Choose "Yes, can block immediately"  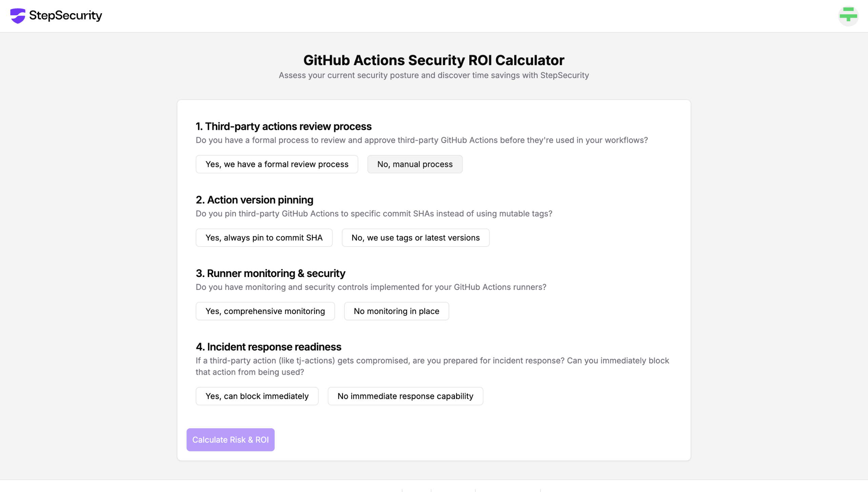tap(257, 396)
